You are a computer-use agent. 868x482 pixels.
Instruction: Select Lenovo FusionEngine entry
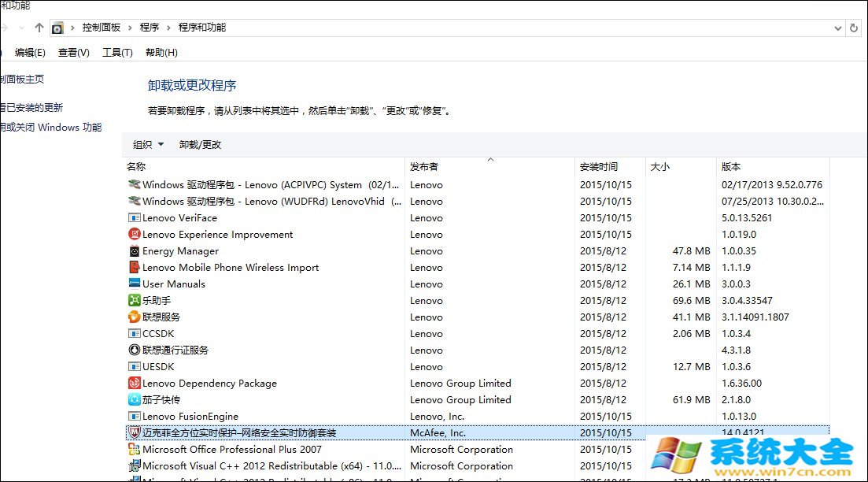tap(477, 416)
